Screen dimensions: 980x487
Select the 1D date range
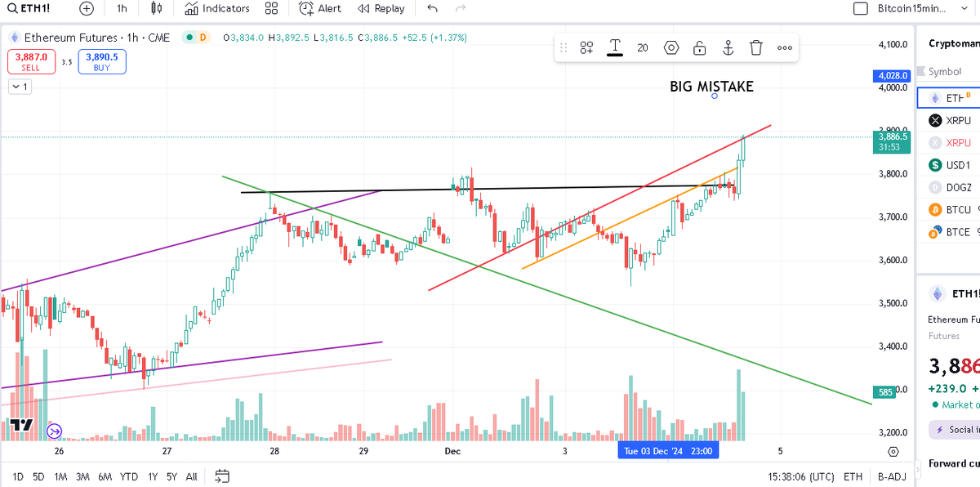pyautogui.click(x=17, y=476)
